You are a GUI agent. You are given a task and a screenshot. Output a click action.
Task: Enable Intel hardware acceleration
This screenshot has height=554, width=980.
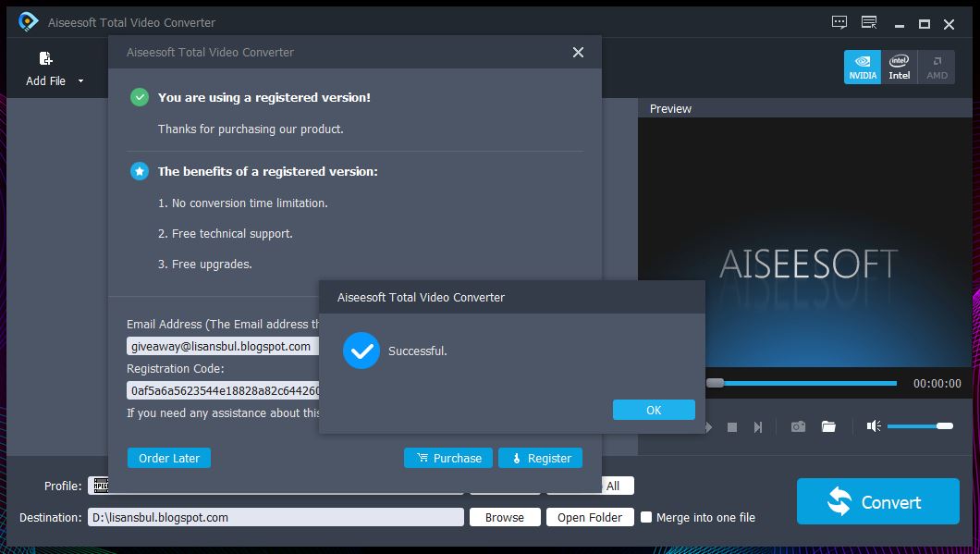coord(899,67)
